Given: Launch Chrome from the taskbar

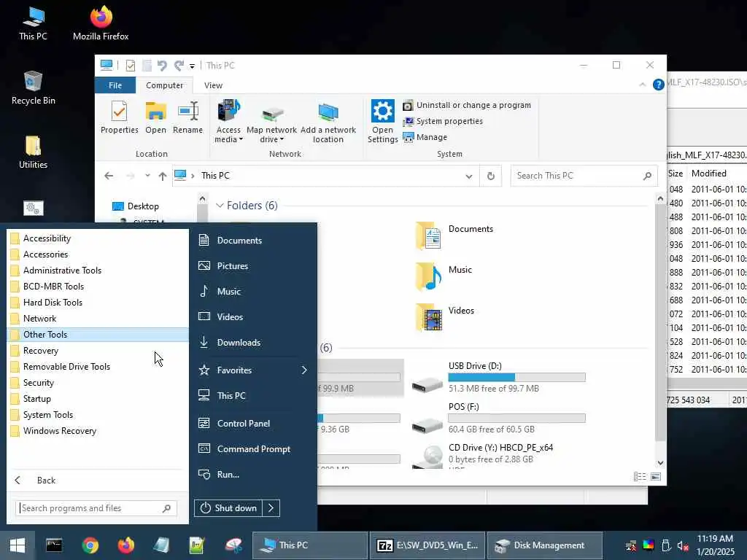Looking at the screenshot, I should (90, 545).
